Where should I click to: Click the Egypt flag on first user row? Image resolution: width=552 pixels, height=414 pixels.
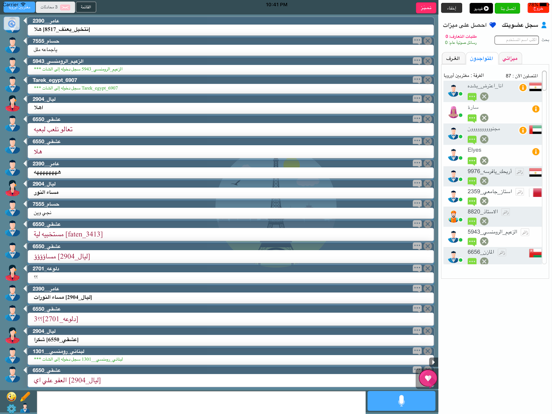tap(535, 87)
